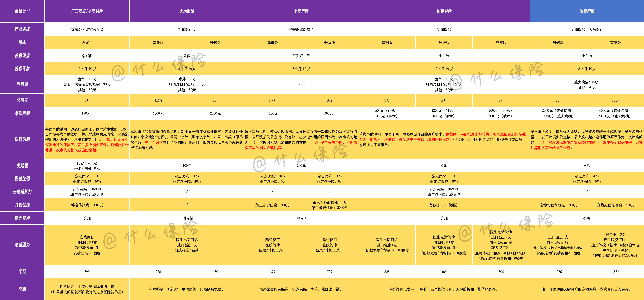
Task: Select the 综合性价比之王 summary cell
Action: pyautogui.click(x=444, y=289)
